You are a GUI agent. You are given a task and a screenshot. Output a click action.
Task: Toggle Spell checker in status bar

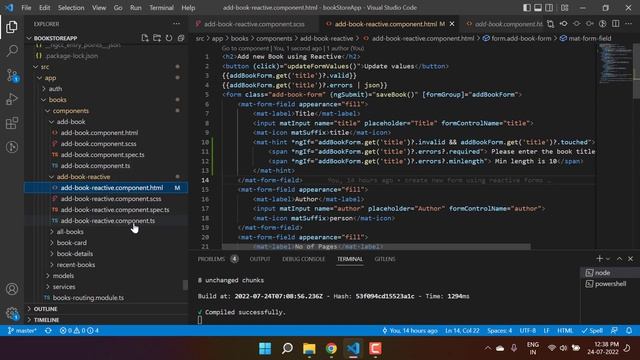coord(592,330)
